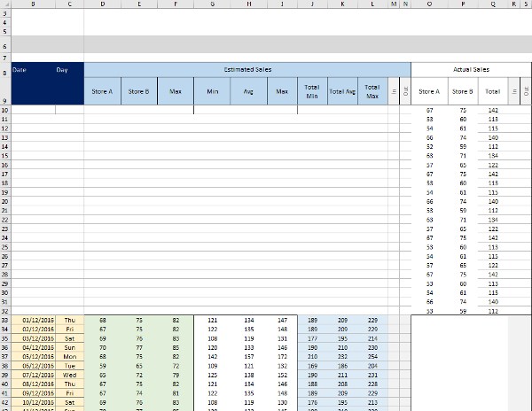Select the 06/12/2016 date cell
This screenshot has height=411, width=532.
click(x=34, y=366)
